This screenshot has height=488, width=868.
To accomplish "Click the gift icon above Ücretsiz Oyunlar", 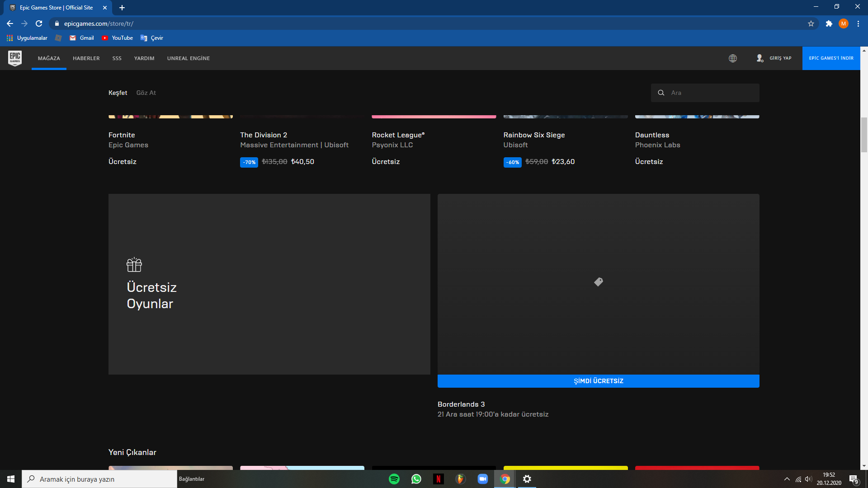I will (x=134, y=265).
